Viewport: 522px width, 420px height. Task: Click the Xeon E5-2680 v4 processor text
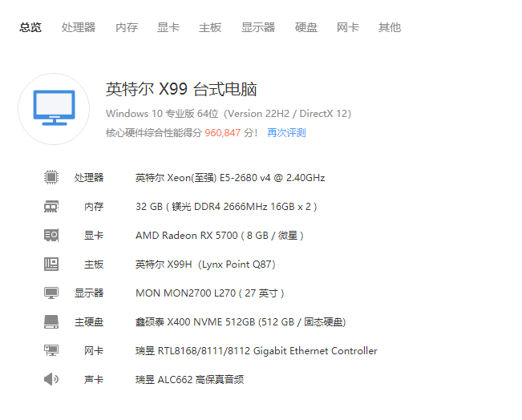click(x=230, y=178)
